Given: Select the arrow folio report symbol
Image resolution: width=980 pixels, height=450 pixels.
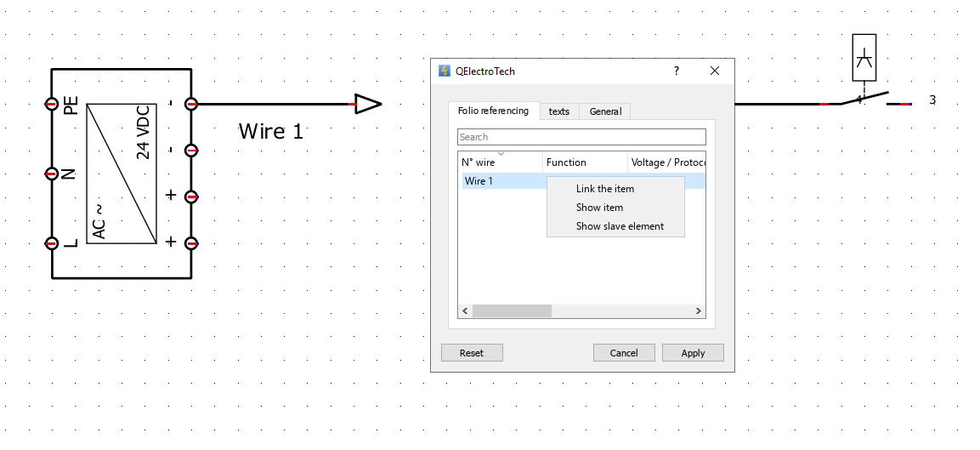Looking at the screenshot, I should pyautogui.click(x=367, y=105).
